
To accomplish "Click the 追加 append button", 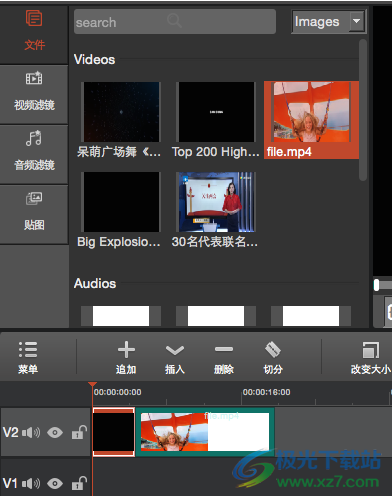I will point(126,357).
